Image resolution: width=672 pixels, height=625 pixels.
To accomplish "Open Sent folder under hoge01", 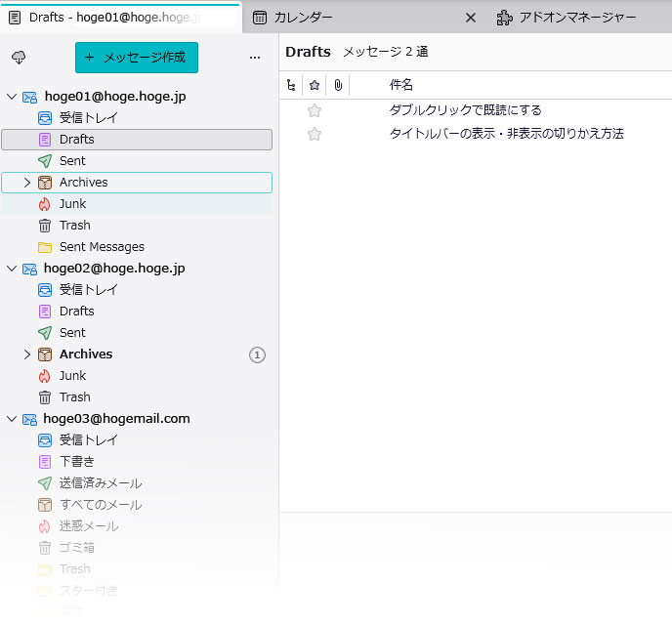I will click(x=137, y=161).
